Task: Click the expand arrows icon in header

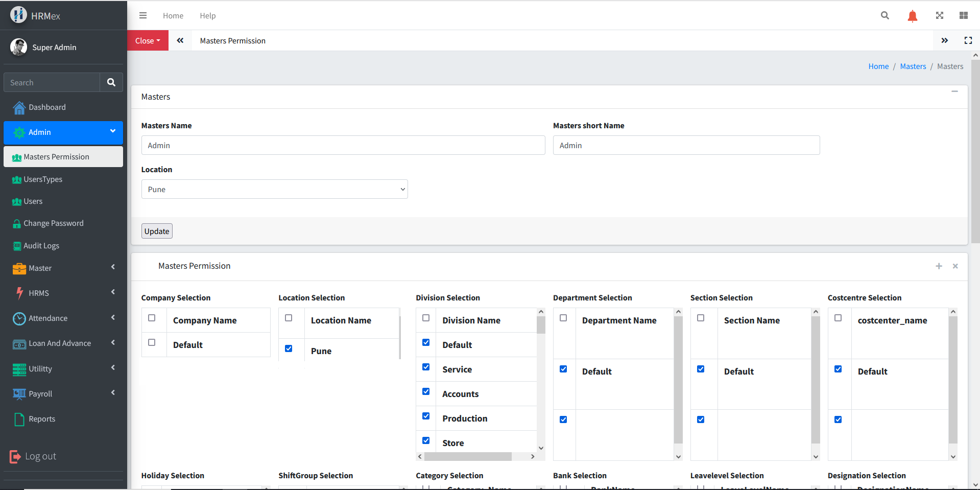Action: [x=939, y=16]
